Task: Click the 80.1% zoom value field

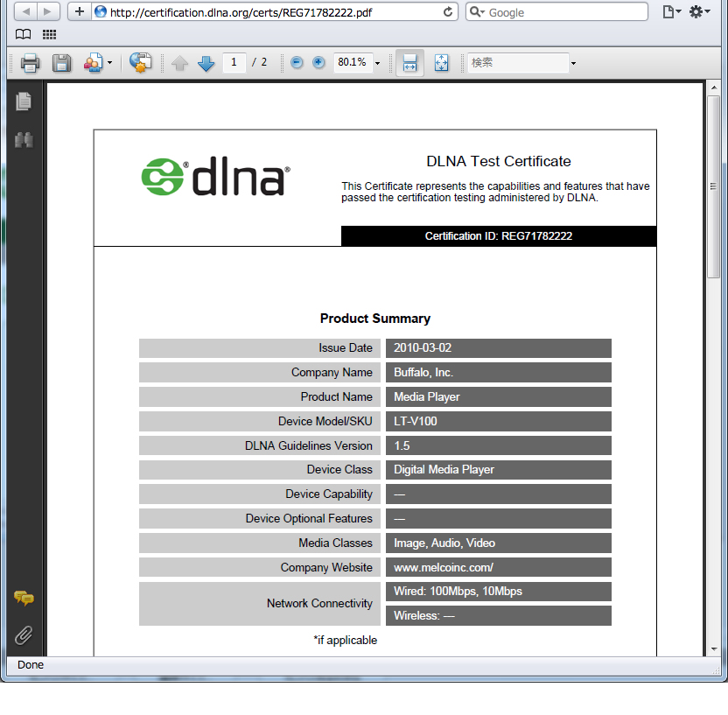Action: 353,62
